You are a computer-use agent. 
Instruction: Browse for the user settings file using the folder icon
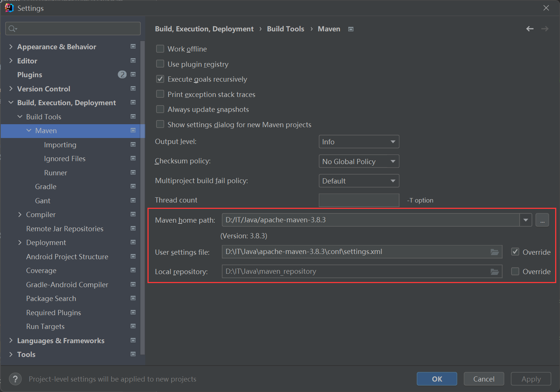coord(495,252)
